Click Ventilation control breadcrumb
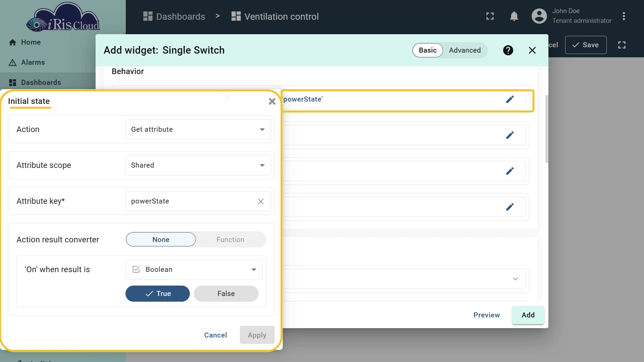This screenshot has height=362, width=644. (x=275, y=16)
